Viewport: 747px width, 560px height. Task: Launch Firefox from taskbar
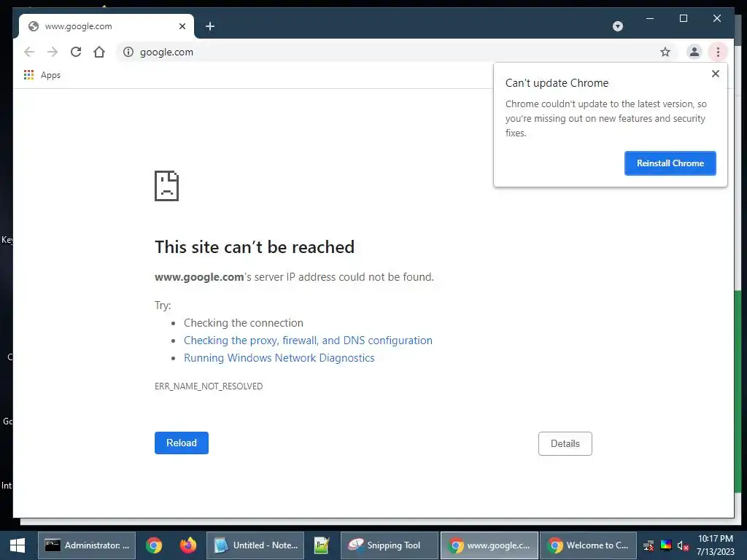point(188,545)
